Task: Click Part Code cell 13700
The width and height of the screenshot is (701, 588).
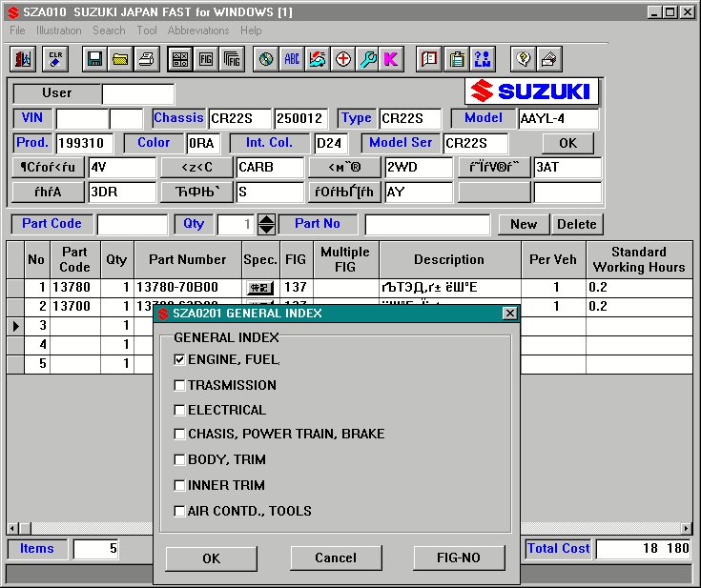Action: [75, 307]
